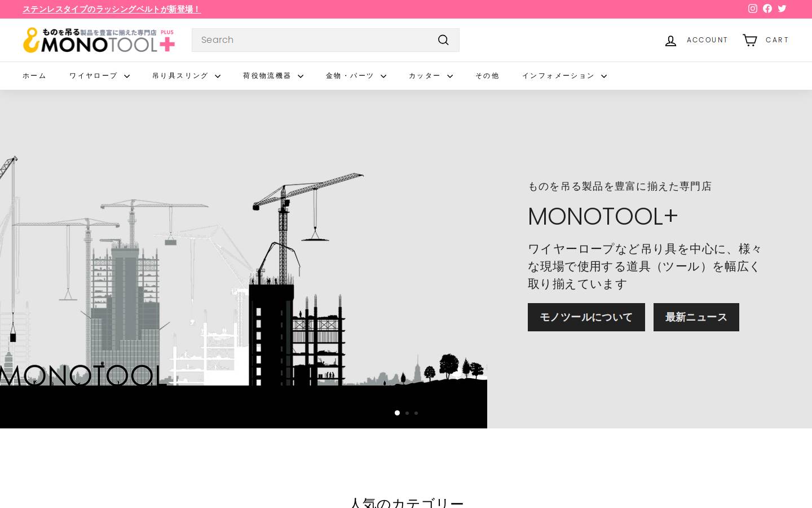This screenshot has width=812, height=508.
Task: Click the 最新ニュース button
Action: pos(696,317)
